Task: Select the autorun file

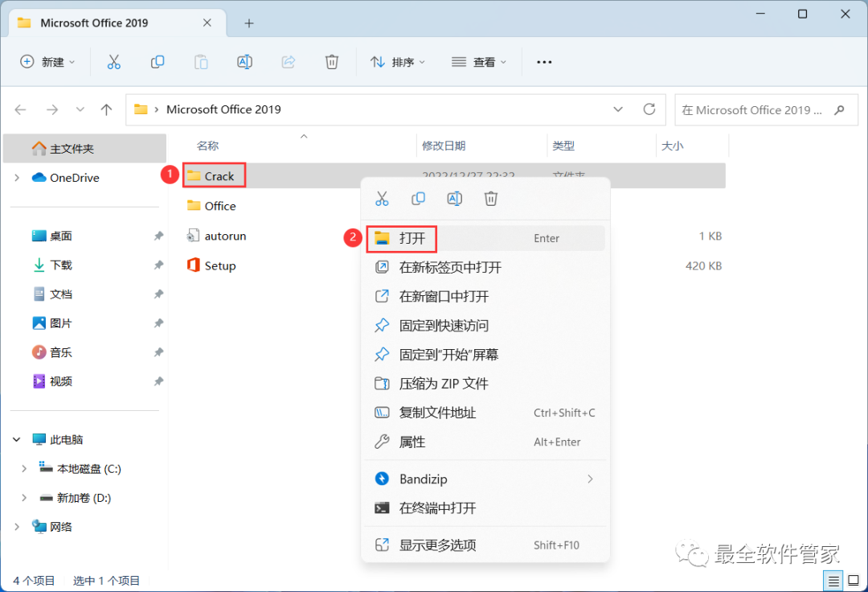Action: [x=225, y=236]
